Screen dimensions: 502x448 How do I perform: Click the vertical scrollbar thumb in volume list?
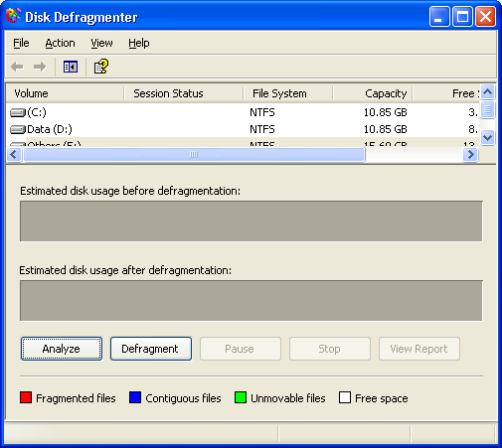pyautogui.click(x=488, y=109)
